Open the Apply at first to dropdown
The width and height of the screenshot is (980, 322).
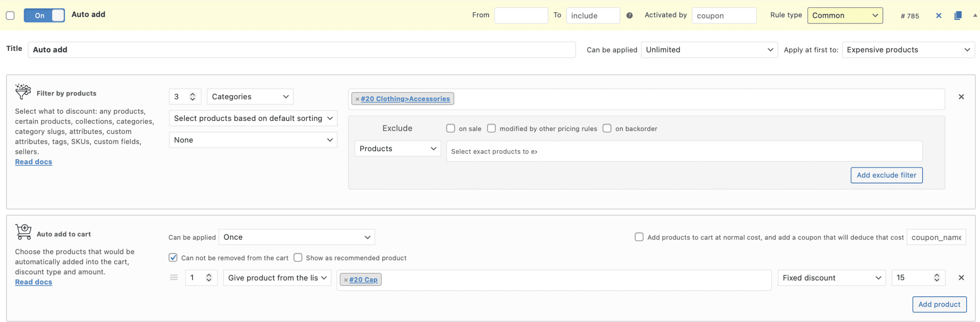(x=908, y=50)
